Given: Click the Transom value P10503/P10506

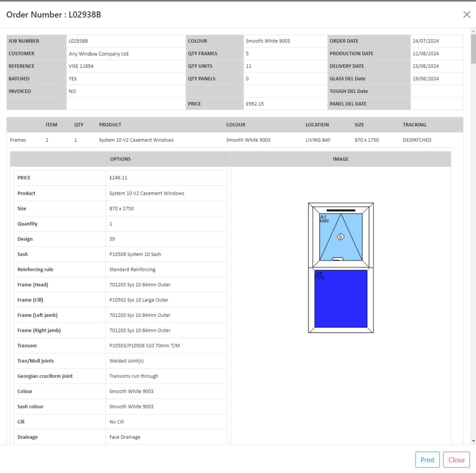Looking at the screenshot, I should click(x=145, y=346).
